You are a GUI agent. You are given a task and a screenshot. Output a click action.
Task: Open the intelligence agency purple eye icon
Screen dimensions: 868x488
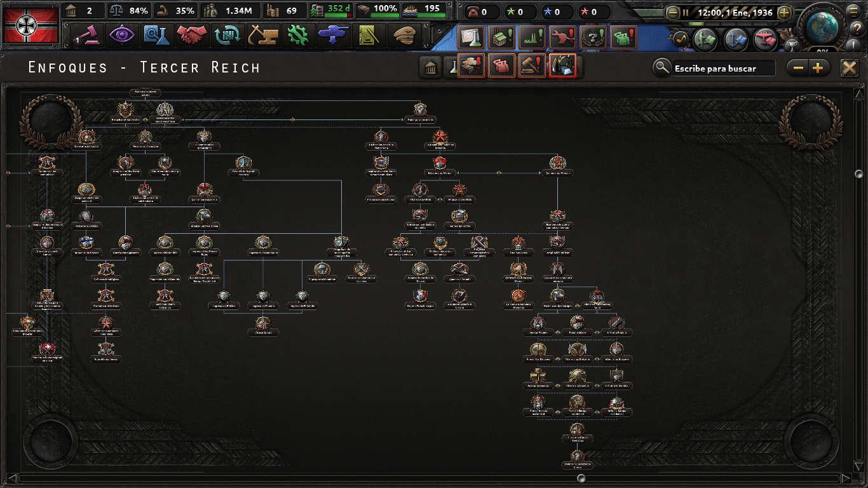pyautogui.click(x=123, y=35)
